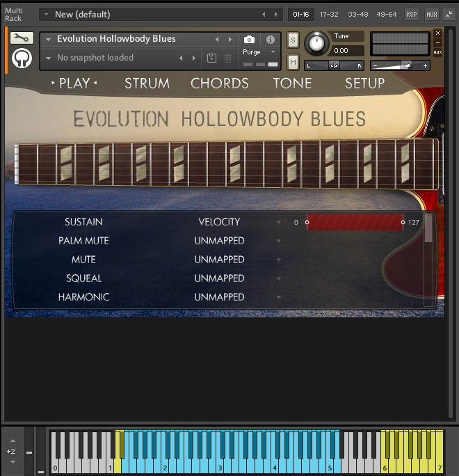Mute the instrument with the M button
Screen dimensions: 459x476
(x=293, y=62)
